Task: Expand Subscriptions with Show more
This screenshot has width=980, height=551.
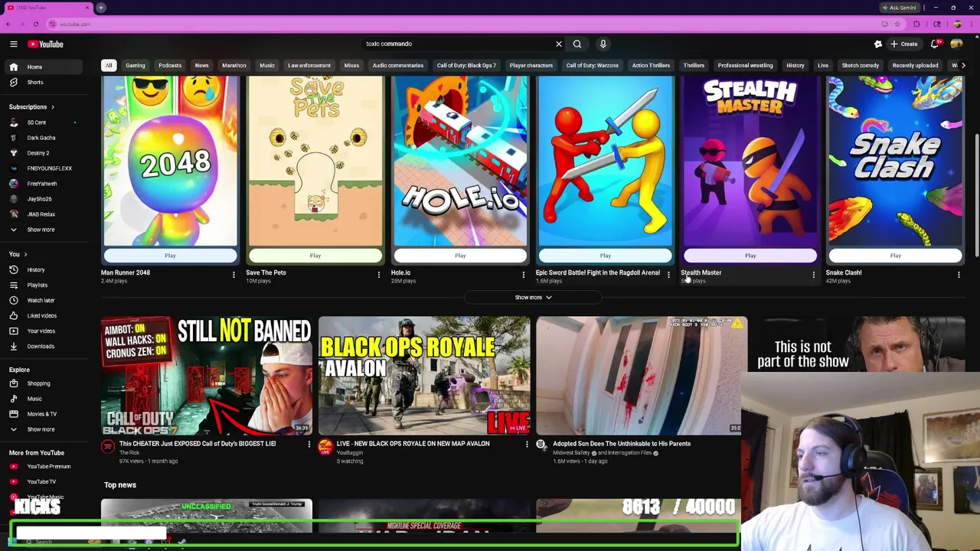Action: point(44,230)
